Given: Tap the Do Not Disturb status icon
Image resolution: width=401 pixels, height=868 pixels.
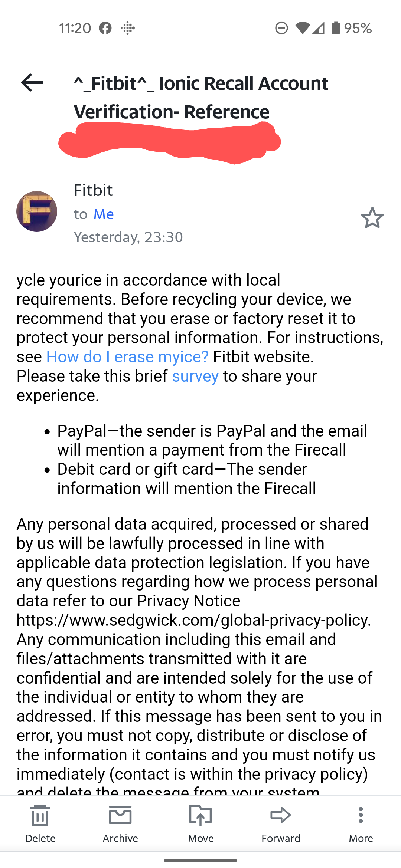Looking at the screenshot, I should (281, 28).
